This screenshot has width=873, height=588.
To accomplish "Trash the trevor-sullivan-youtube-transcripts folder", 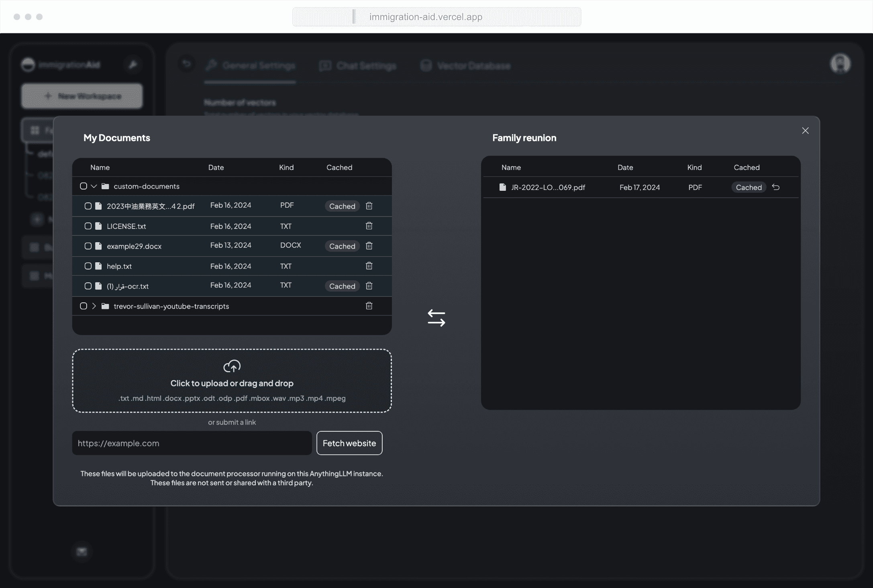I will (x=369, y=306).
